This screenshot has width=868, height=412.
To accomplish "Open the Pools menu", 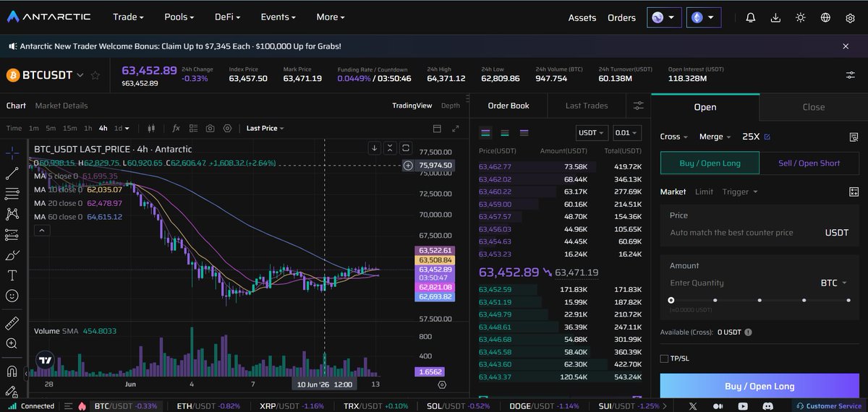I will point(179,17).
